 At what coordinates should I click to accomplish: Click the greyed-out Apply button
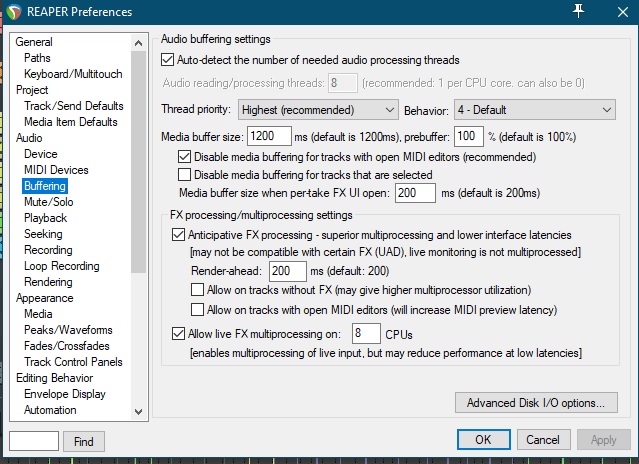[x=604, y=440]
